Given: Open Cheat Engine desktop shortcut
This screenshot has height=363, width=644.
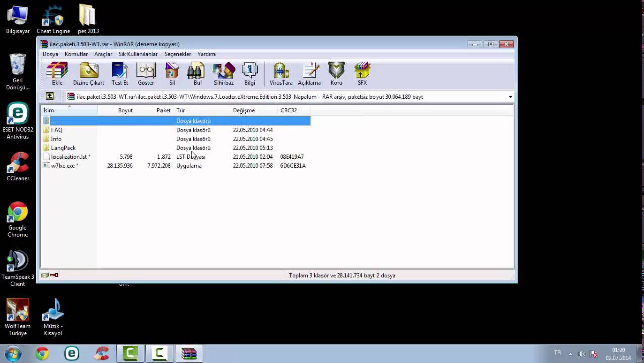Looking at the screenshot, I should (x=53, y=19).
